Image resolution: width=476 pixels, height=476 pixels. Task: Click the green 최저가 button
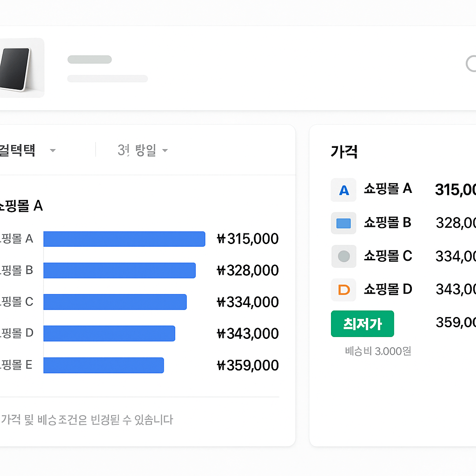[362, 324]
